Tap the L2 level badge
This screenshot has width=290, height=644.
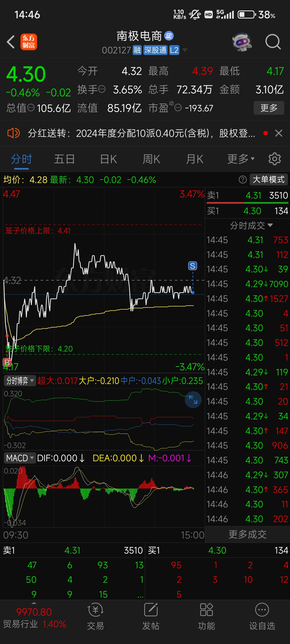[174, 50]
